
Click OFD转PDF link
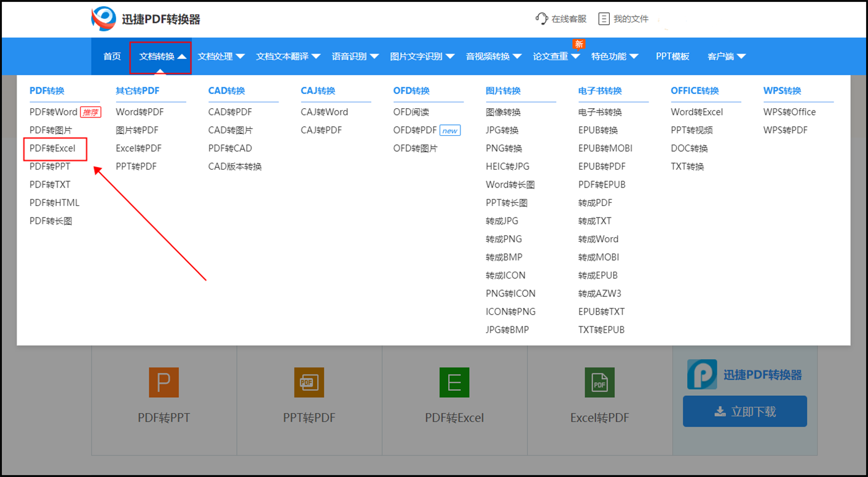tap(415, 130)
